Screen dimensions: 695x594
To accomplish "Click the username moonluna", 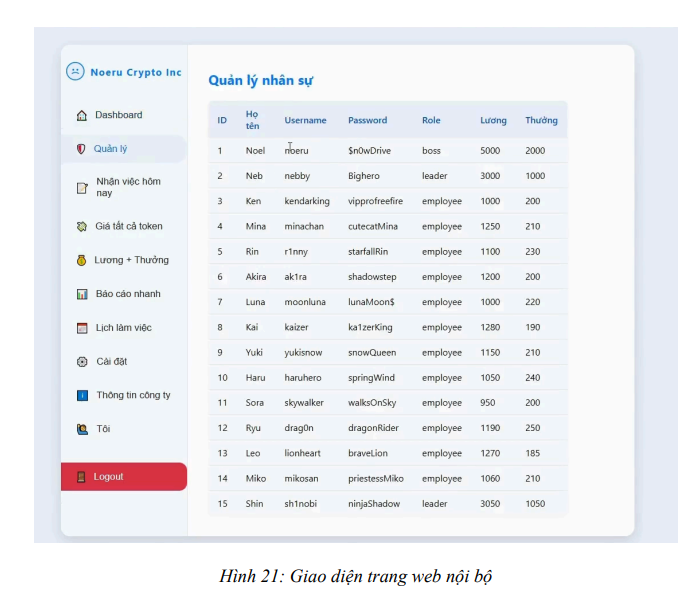I will tap(305, 302).
